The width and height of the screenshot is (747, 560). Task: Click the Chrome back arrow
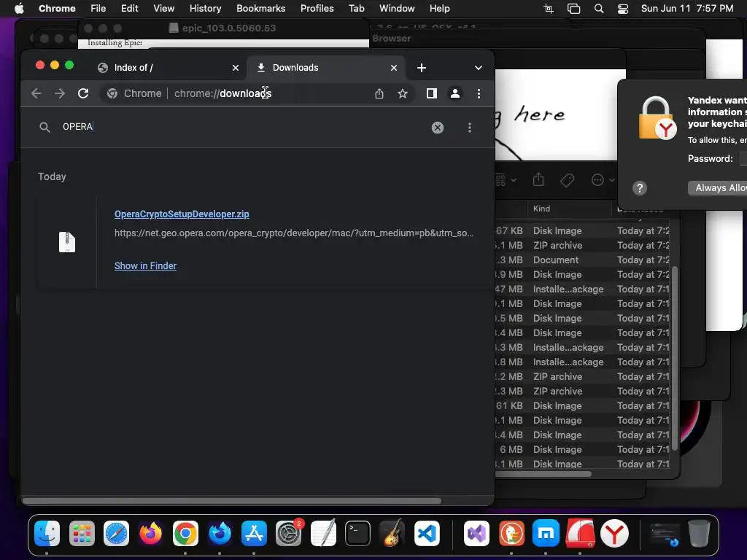click(x=36, y=93)
